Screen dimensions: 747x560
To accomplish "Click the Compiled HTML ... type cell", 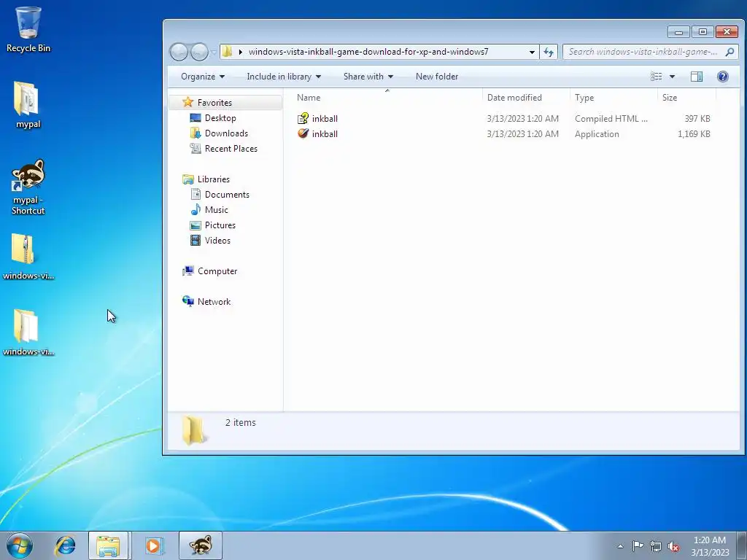I will [x=611, y=119].
